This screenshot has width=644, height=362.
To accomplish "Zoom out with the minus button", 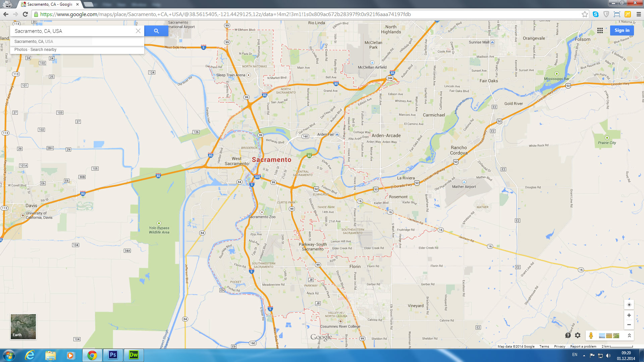I will tap(629, 324).
